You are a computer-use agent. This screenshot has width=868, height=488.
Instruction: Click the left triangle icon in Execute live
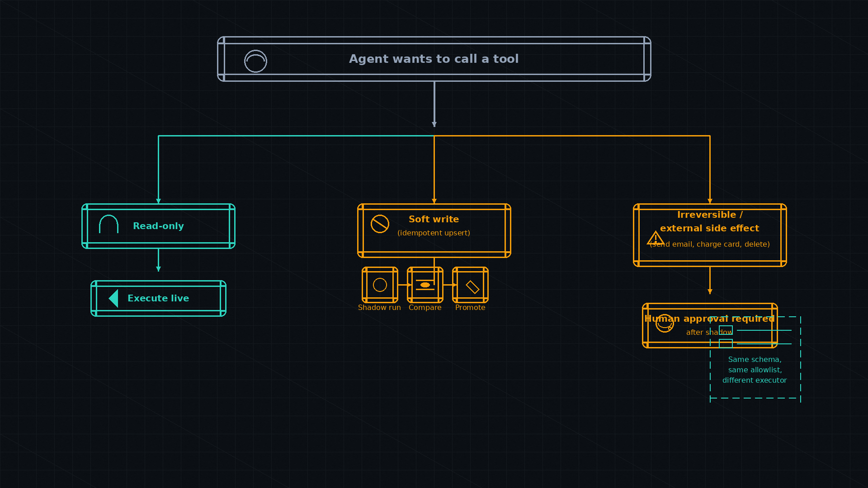point(113,298)
